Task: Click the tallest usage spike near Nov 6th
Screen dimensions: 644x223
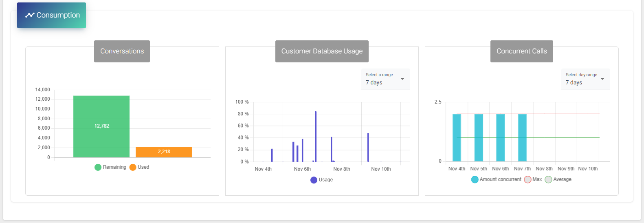Action: pyautogui.click(x=316, y=137)
